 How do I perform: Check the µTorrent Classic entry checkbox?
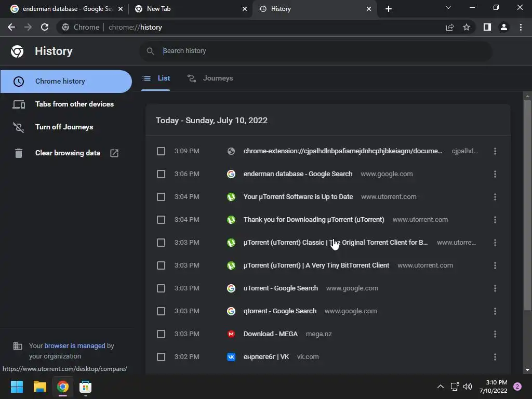(x=161, y=243)
